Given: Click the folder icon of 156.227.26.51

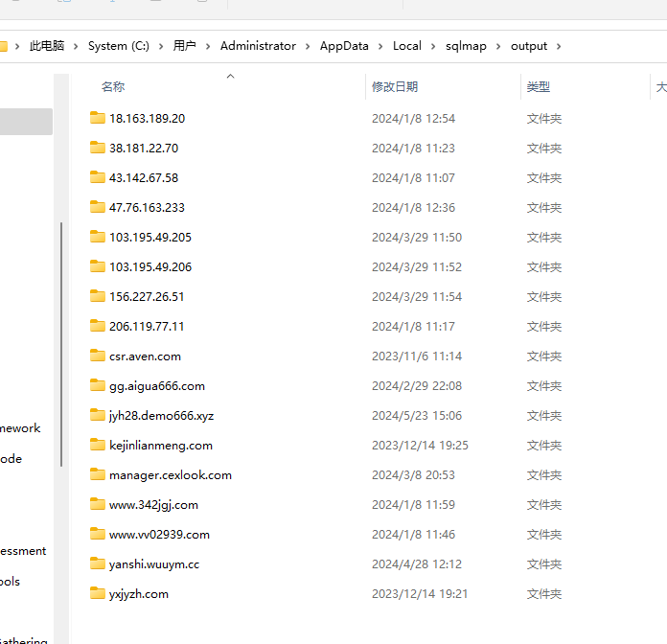Looking at the screenshot, I should click(98, 296).
